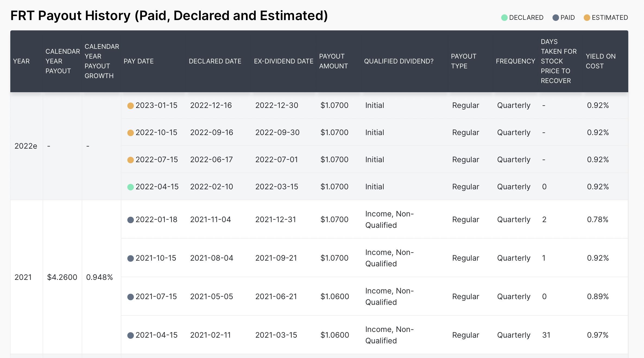Click the gray Paid legend dot
Viewport: 644px width, 358px height.
pos(555,18)
